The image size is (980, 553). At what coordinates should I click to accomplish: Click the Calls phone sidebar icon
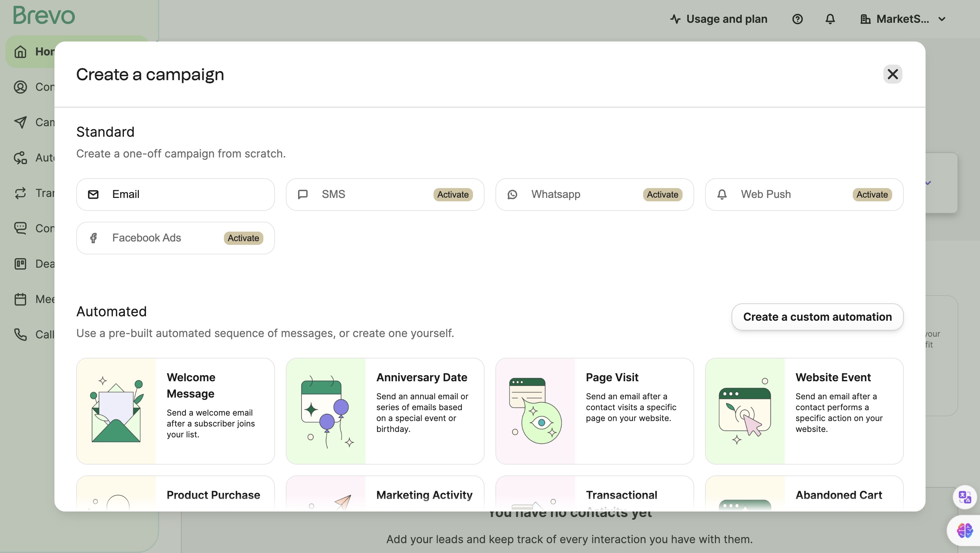pyautogui.click(x=20, y=334)
